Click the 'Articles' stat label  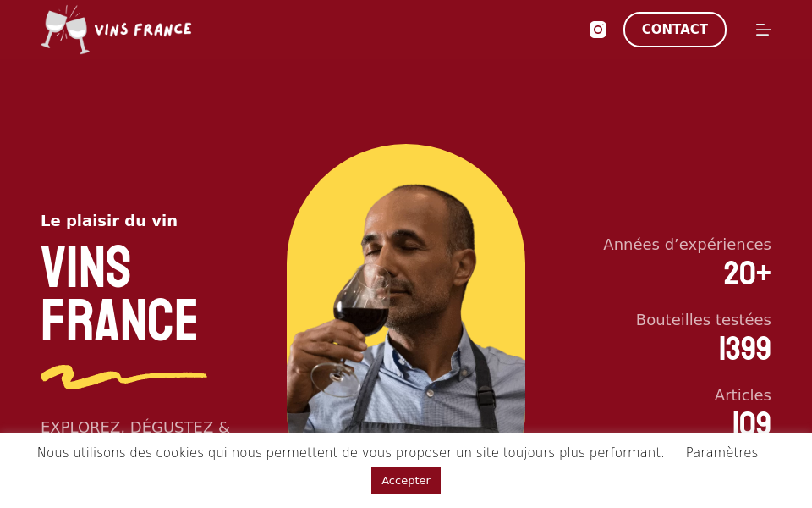743,395
